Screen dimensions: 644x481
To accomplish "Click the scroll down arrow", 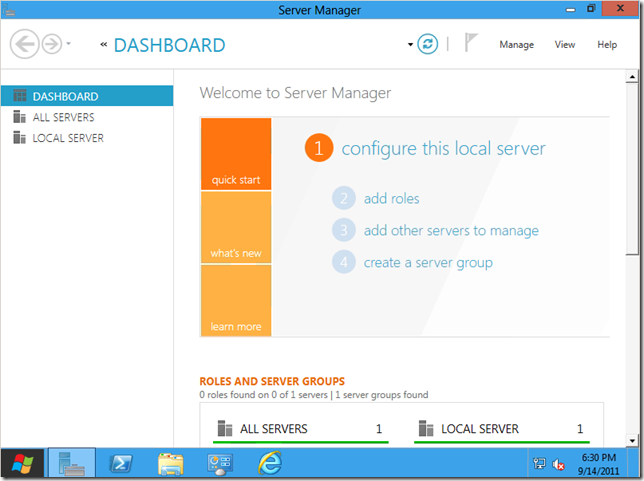I will click(x=632, y=441).
